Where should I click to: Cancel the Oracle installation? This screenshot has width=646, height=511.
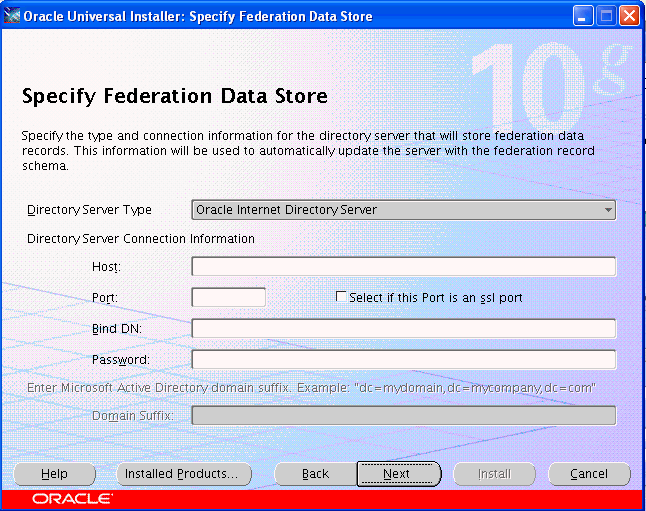click(x=589, y=474)
